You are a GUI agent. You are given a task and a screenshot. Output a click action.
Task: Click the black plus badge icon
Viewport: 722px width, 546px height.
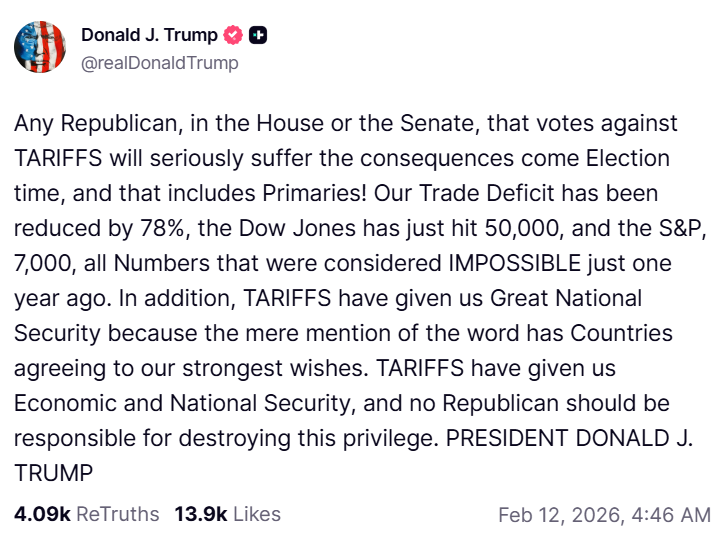258,36
